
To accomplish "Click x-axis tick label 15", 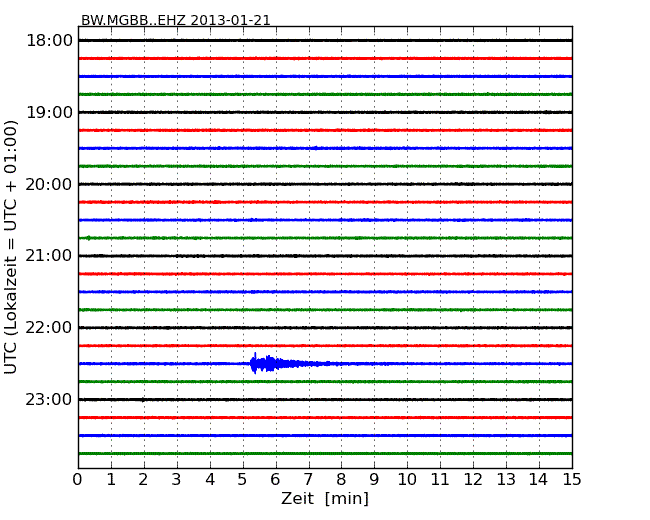I will click(x=572, y=480).
